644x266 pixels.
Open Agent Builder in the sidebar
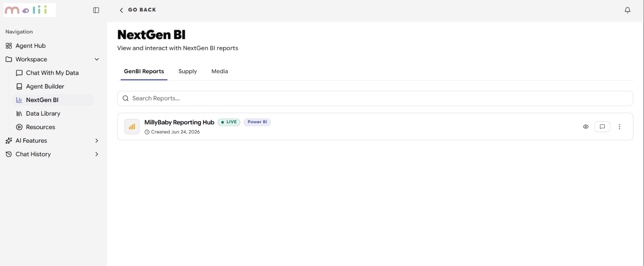coord(45,86)
